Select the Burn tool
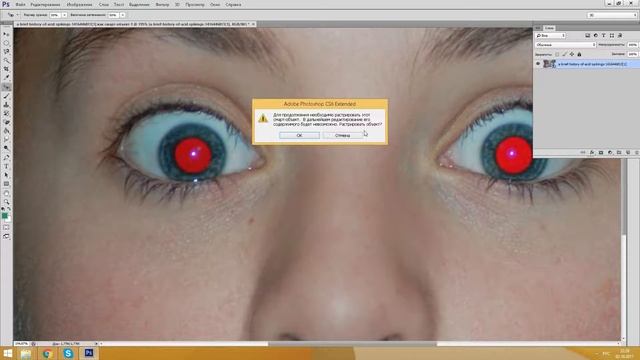This screenshot has width=640, height=360. [6, 148]
